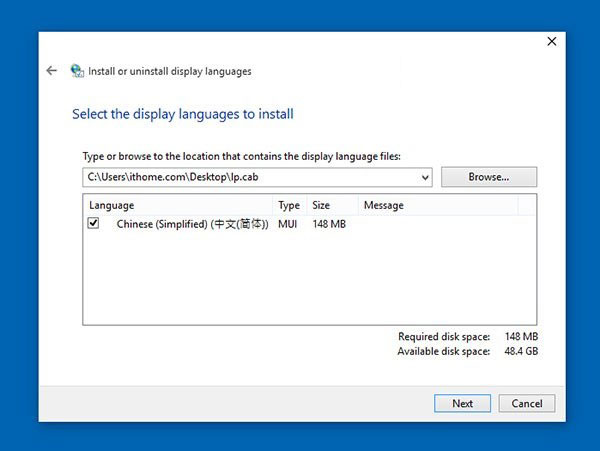The height and width of the screenshot is (451, 600).
Task: Close the language install dialog
Action: click(x=552, y=42)
